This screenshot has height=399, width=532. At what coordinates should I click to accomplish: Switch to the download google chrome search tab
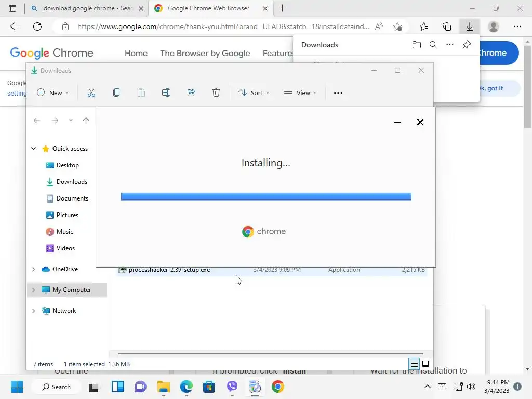(87, 8)
